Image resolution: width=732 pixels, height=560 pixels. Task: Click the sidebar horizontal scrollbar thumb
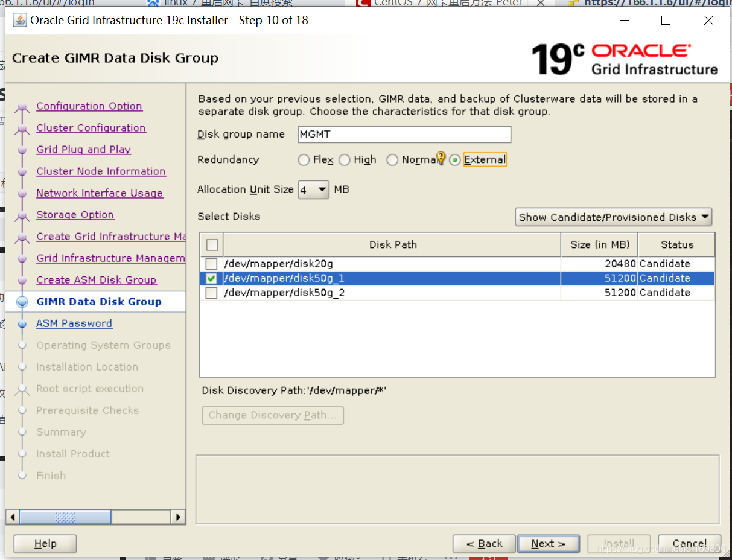coord(65,517)
